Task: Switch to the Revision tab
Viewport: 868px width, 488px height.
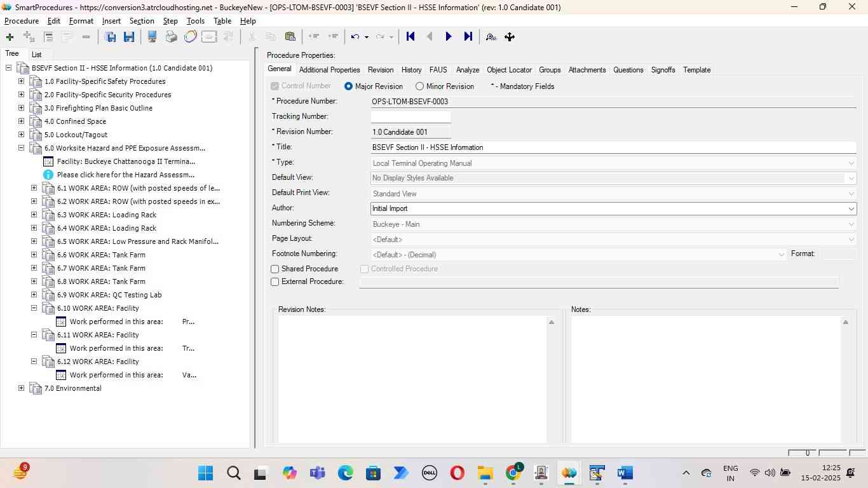Action: [x=381, y=70]
